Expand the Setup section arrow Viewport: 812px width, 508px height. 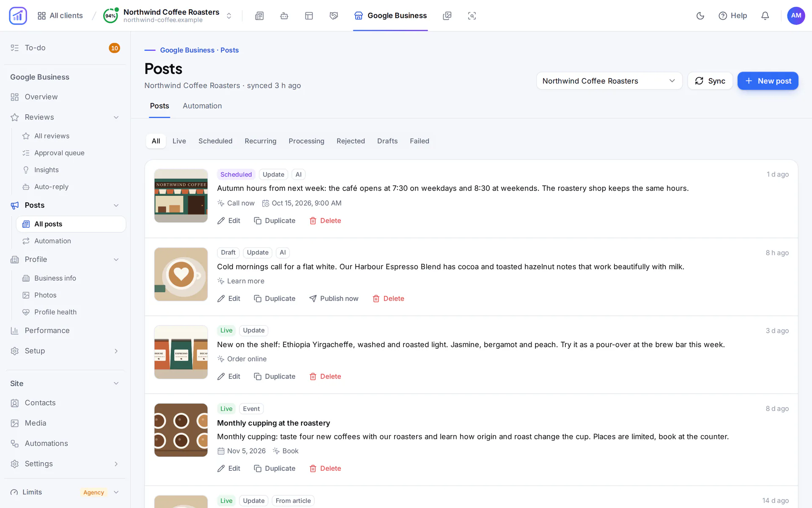coord(116,351)
